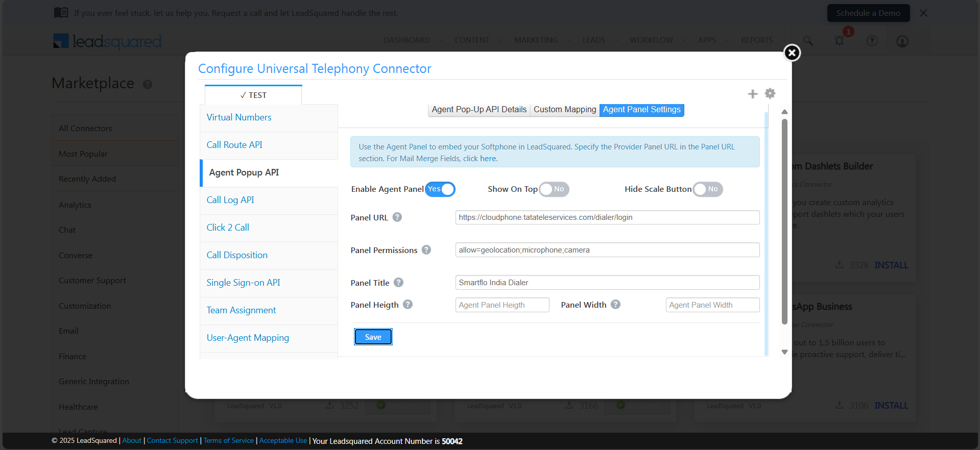Image resolution: width=980 pixels, height=450 pixels.
Task: Select Agent Popup API section
Action: point(269,172)
